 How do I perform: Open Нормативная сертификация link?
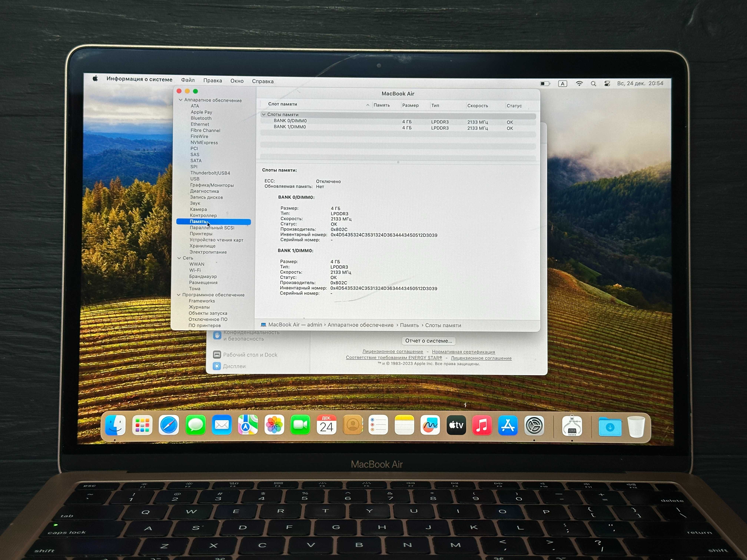point(464,352)
